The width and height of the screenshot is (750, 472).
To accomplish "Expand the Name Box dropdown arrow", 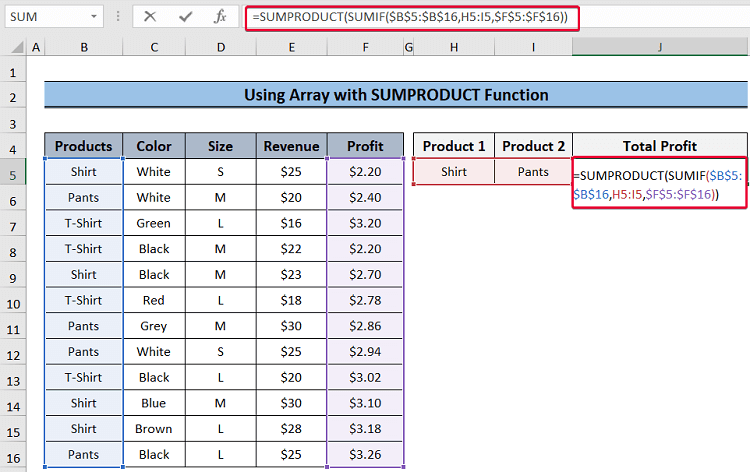I will coord(93,17).
